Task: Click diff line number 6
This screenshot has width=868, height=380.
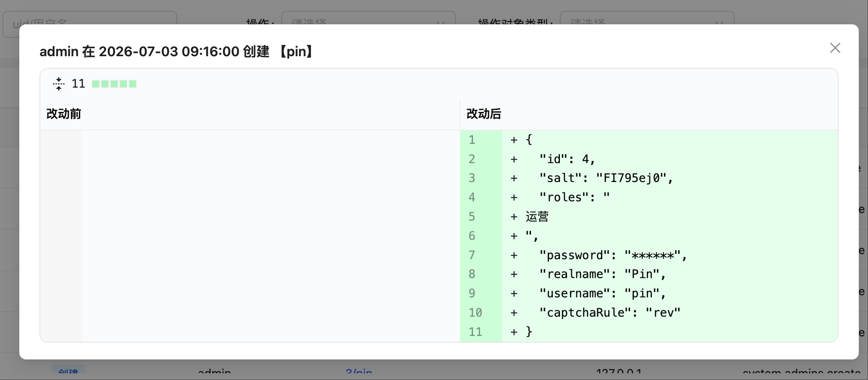Action: tap(472, 236)
